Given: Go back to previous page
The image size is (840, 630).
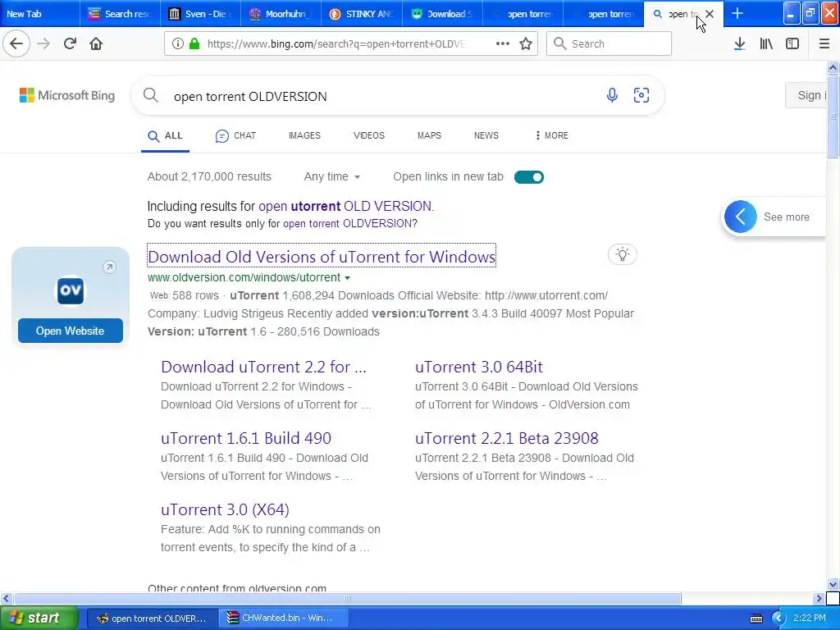Looking at the screenshot, I should [x=16, y=43].
